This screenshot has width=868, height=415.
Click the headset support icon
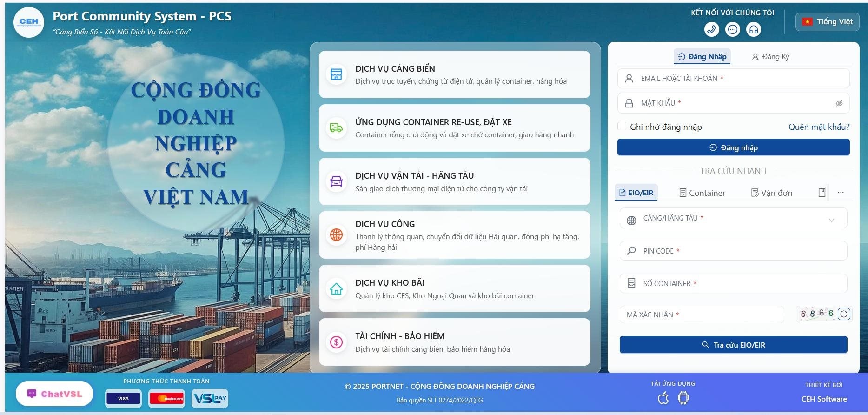click(754, 29)
